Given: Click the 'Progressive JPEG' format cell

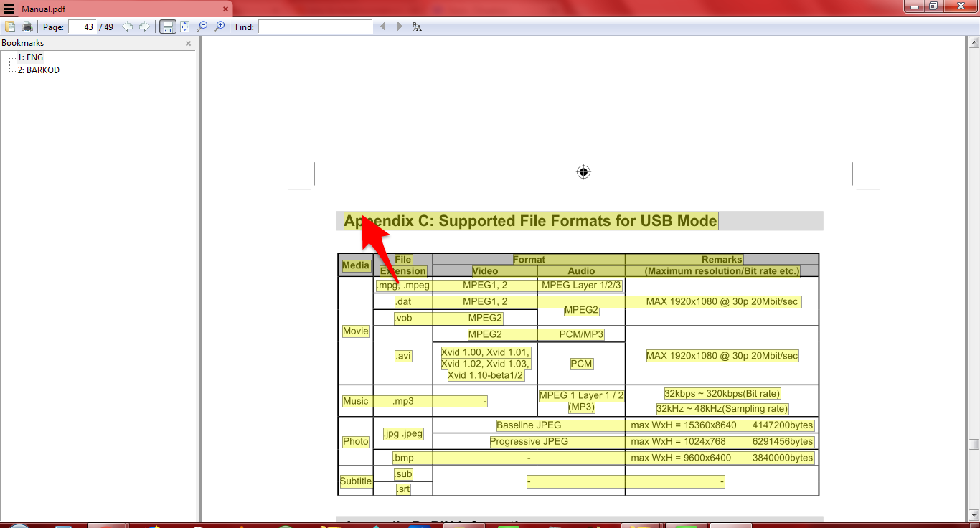Looking at the screenshot, I should [529, 441].
